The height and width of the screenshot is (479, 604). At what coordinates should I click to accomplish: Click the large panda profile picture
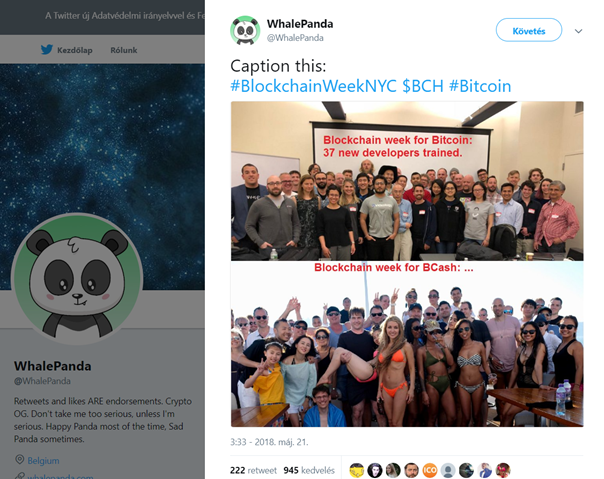click(x=77, y=279)
